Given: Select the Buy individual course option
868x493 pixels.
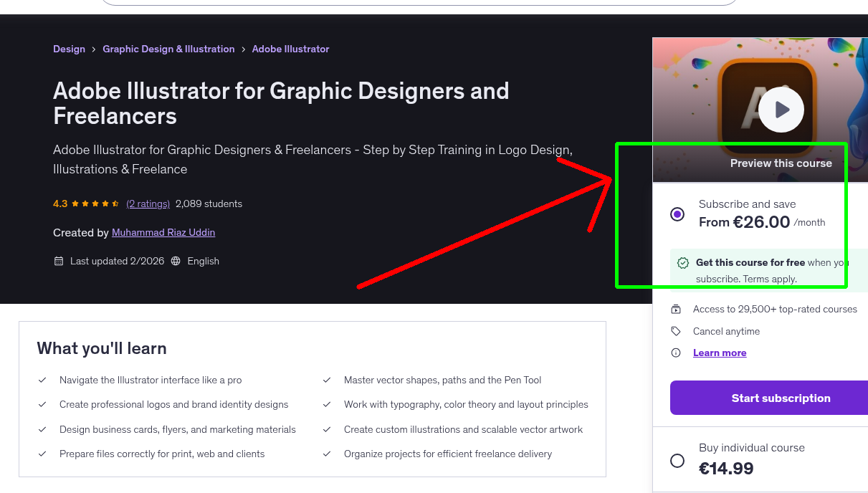Looking at the screenshot, I should [677, 460].
